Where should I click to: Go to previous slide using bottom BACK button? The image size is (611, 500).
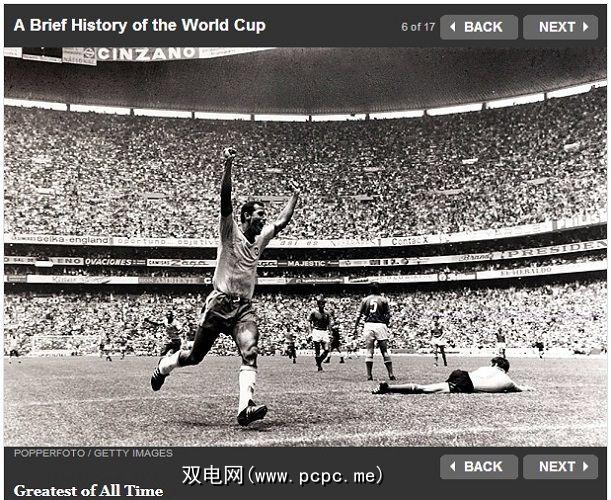click(x=479, y=466)
